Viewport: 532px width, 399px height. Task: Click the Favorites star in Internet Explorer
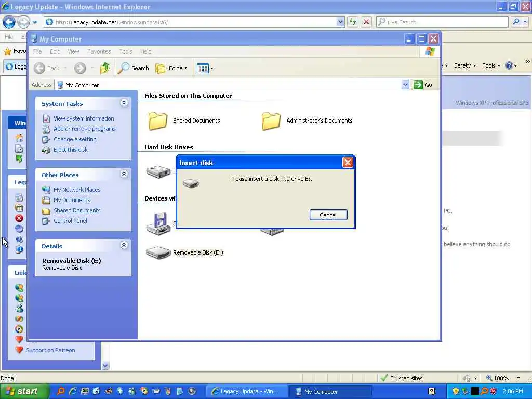(7, 51)
